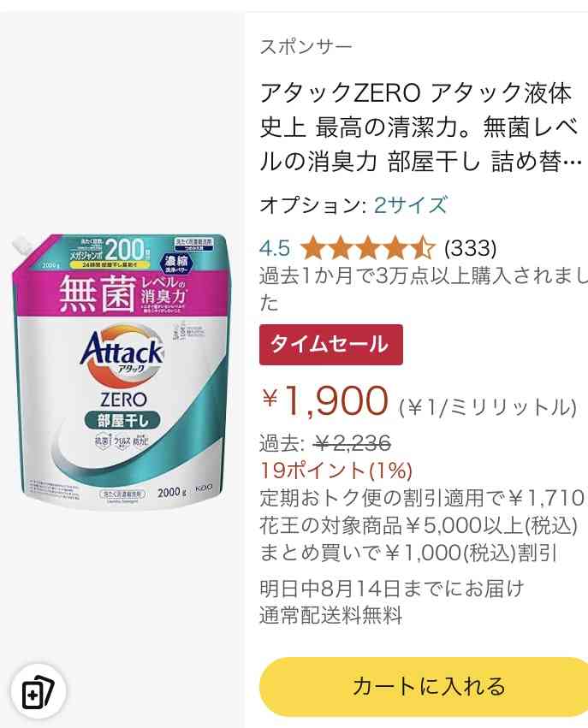View the past price ¥2,236
The height and width of the screenshot is (728, 588).
pyautogui.click(x=352, y=444)
